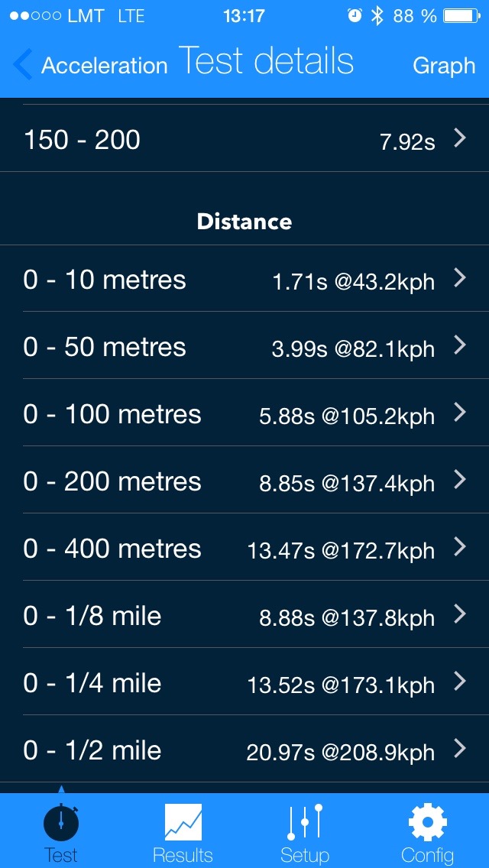Switch to the Setup tab label
The image size is (489, 868).
click(305, 855)
